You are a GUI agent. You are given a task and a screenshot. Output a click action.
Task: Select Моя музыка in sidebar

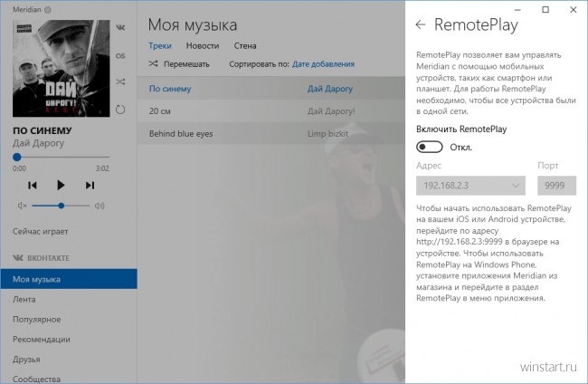(x=69, y=279)
